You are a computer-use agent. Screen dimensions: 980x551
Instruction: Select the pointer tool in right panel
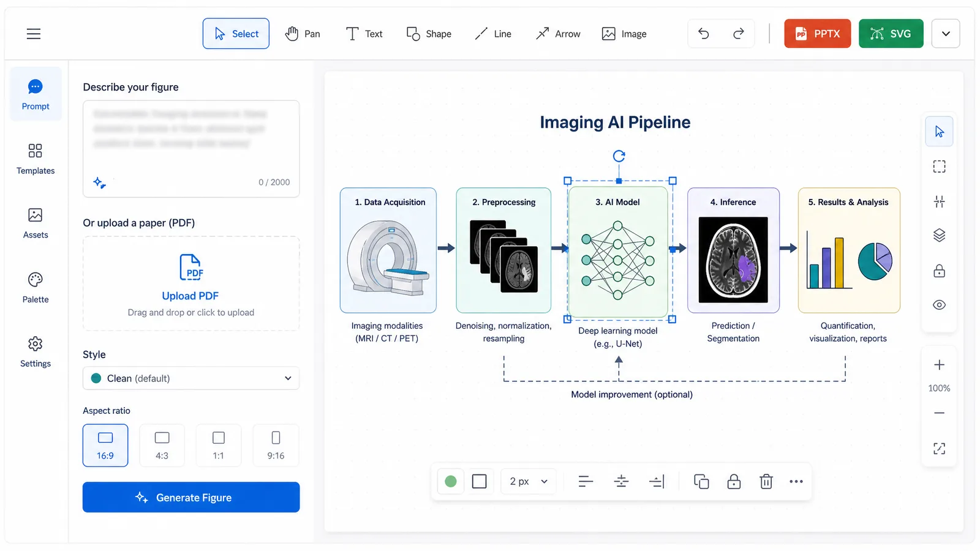(939, 132)
